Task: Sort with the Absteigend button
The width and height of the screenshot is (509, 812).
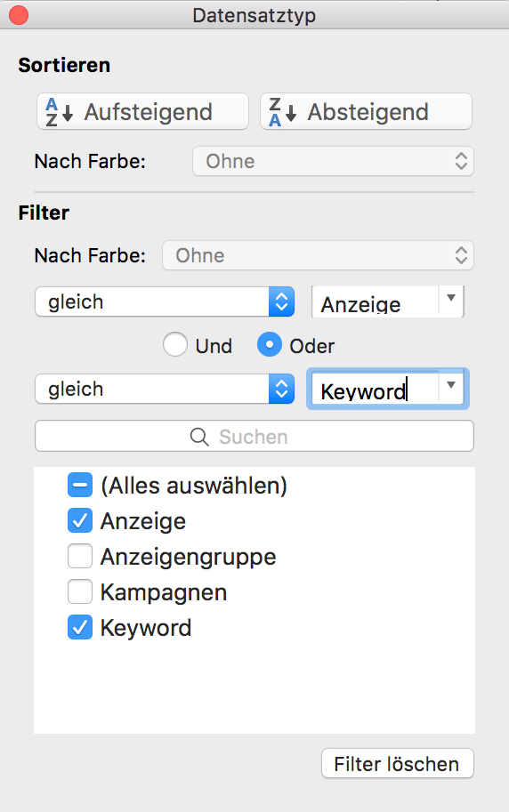Action: 366,111
